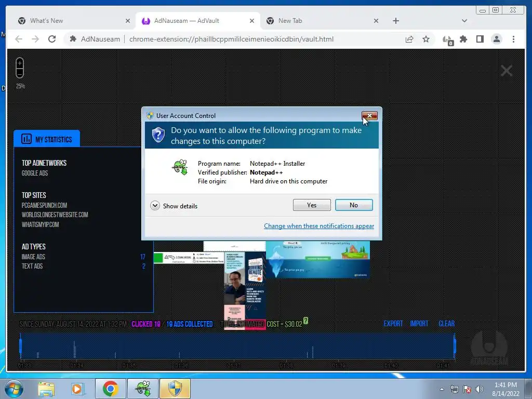Click the UAC question shield icon
Viewport: 532px width, 399px height.
pos(158,135)
